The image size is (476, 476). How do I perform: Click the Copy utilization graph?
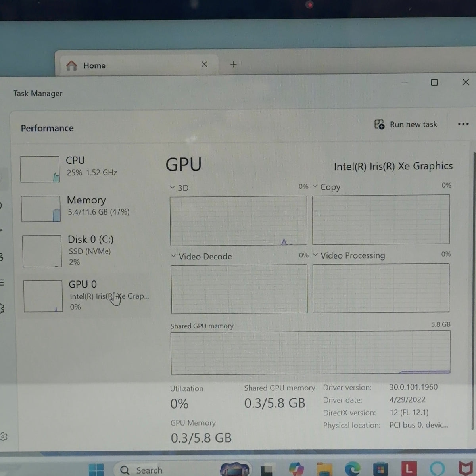(x=381, y=219)
